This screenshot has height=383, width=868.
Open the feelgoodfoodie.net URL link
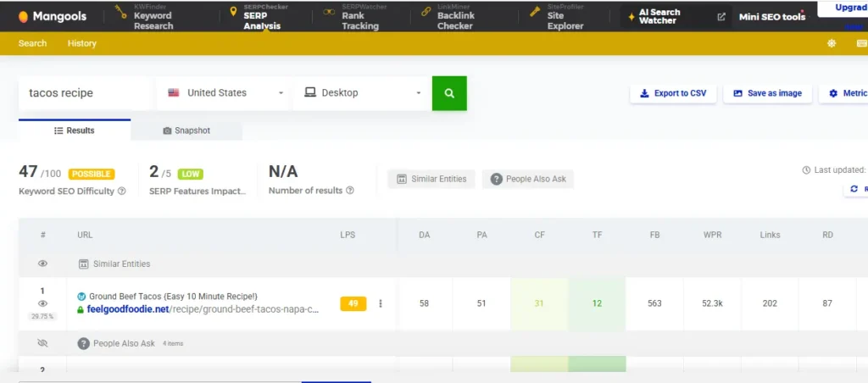203,309
